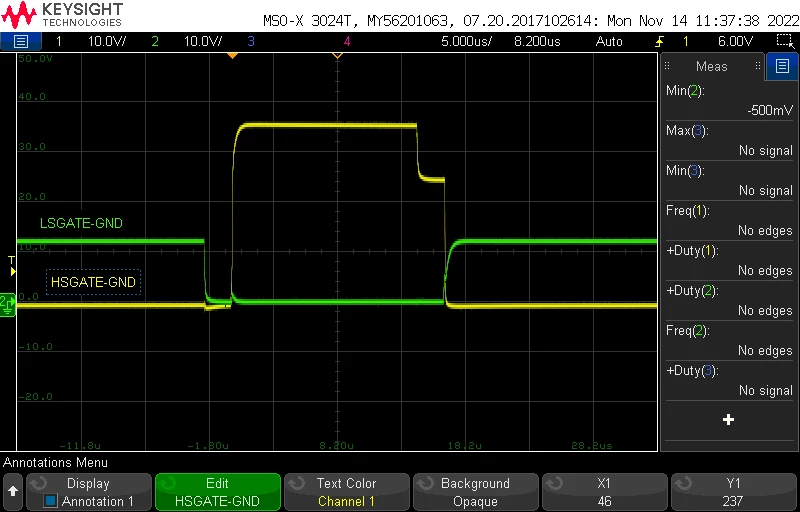Select the X1 position softkey

(604, 492)
